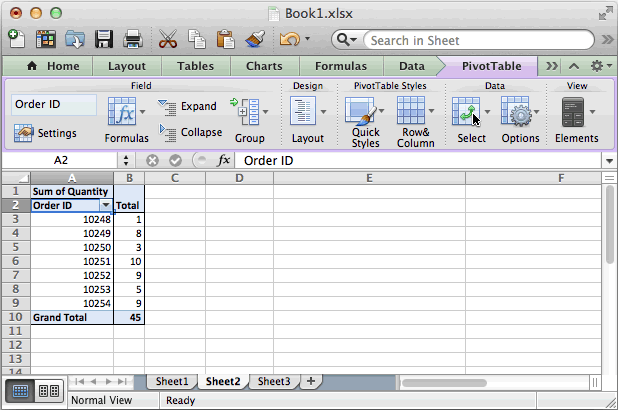Go to the Tables tab
The height and width of the screenshot is (410, 618).
tap(195, 66)
